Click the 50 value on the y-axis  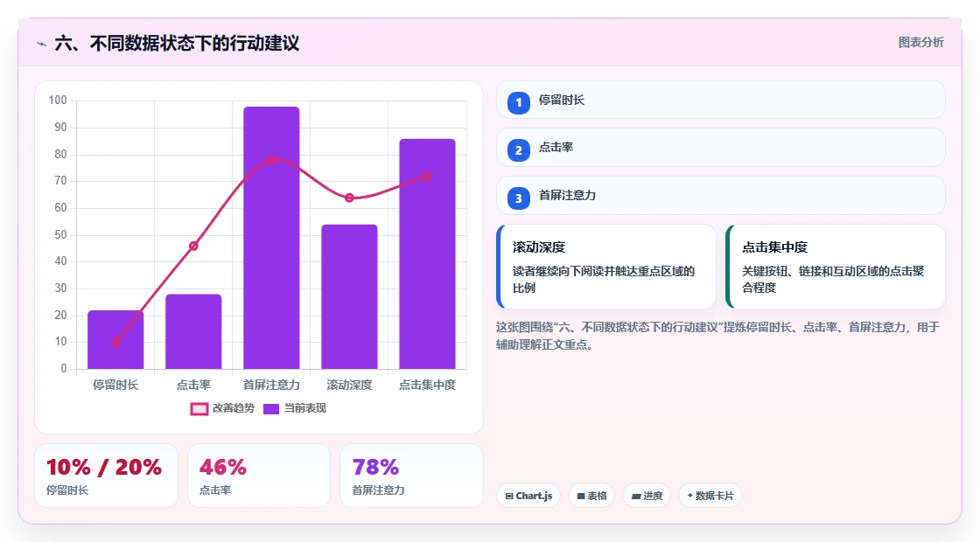[x=60, y=235]
